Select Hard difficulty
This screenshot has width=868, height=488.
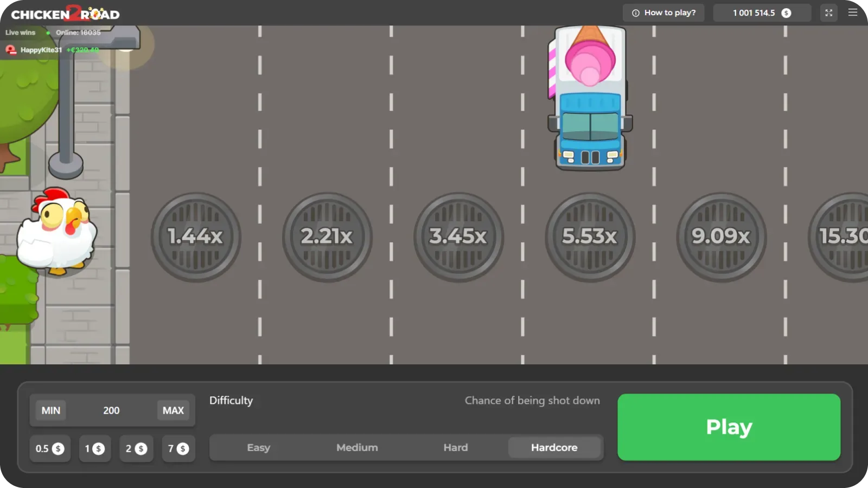click(x=455, y=447)
